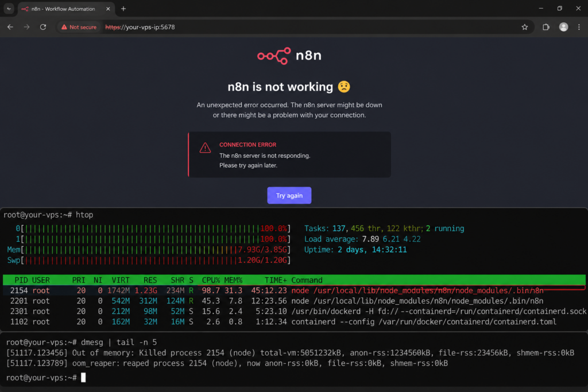Click the oom_reaper dmesg line
The width and height of the screenshot is (588, 392).
click(227, 363)
